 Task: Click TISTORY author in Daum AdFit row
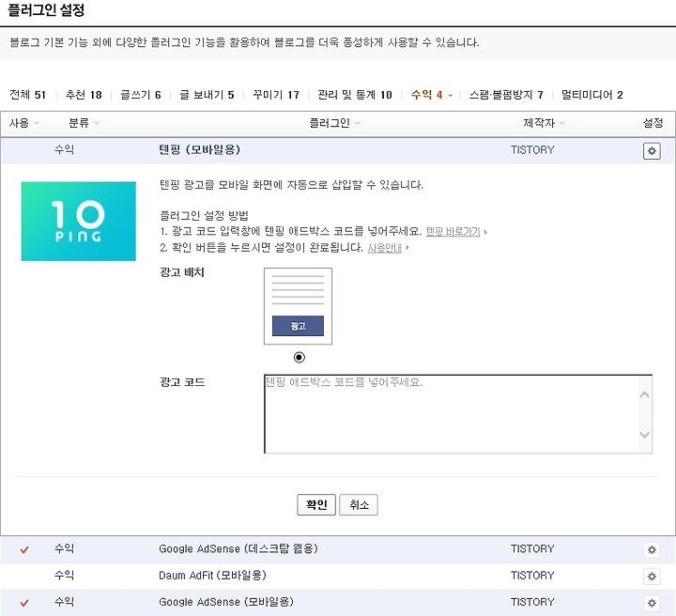[532, 576]
